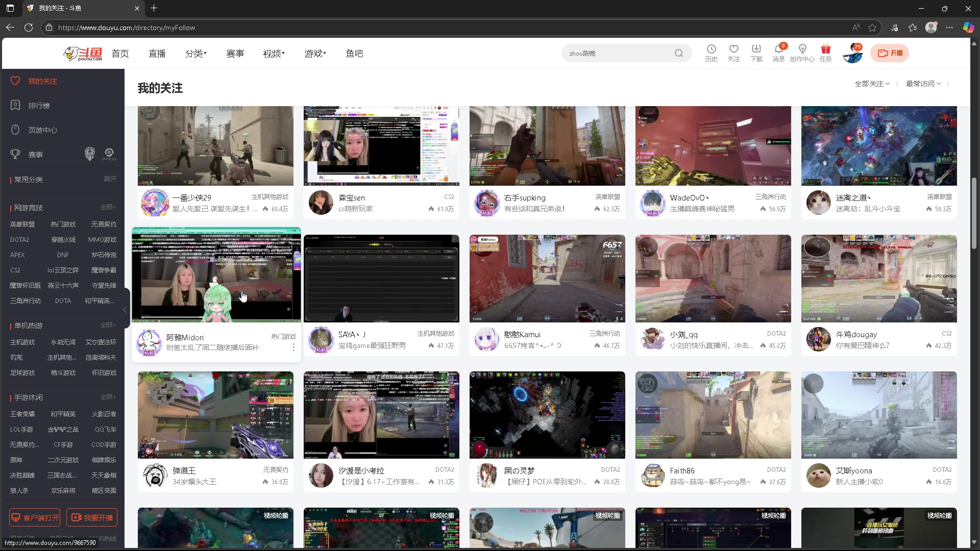Click the download icon in header
Screen dimensions: 980x551
756,49
